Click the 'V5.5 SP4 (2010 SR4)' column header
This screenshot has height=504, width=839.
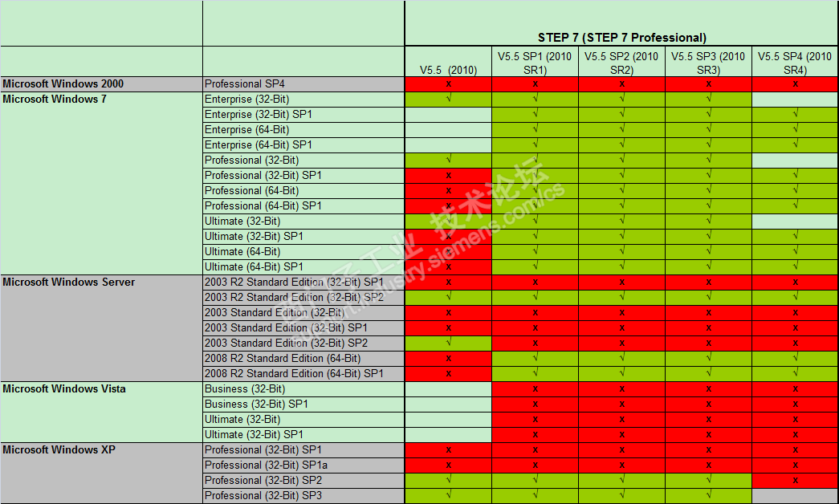pyautogui.click(x=795, y=62)
